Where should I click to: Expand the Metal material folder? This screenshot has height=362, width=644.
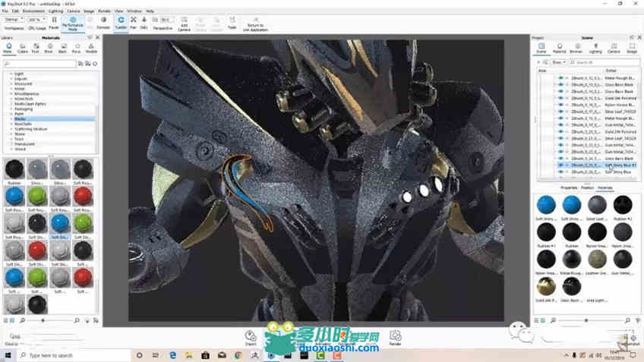click(x=11, y=89)
